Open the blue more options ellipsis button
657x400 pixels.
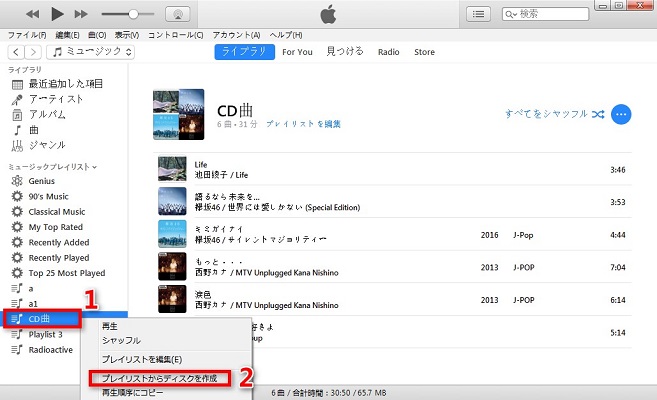point(621,114)
